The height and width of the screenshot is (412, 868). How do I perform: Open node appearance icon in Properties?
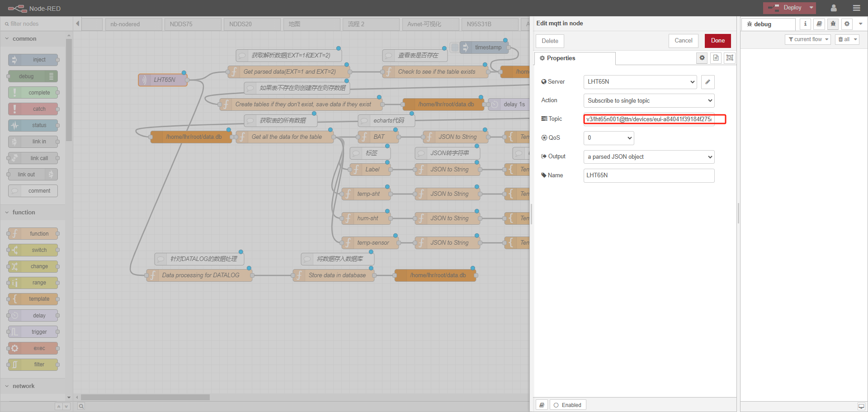click(730, 58)
